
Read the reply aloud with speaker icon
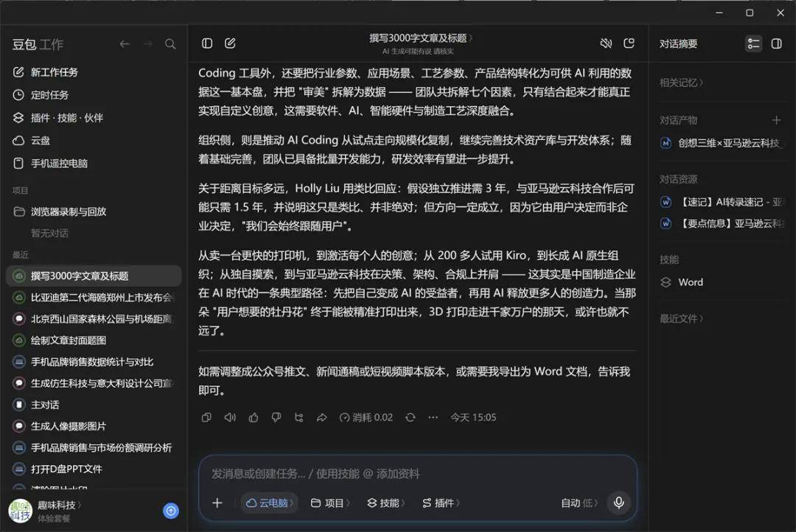pos(230,417)
